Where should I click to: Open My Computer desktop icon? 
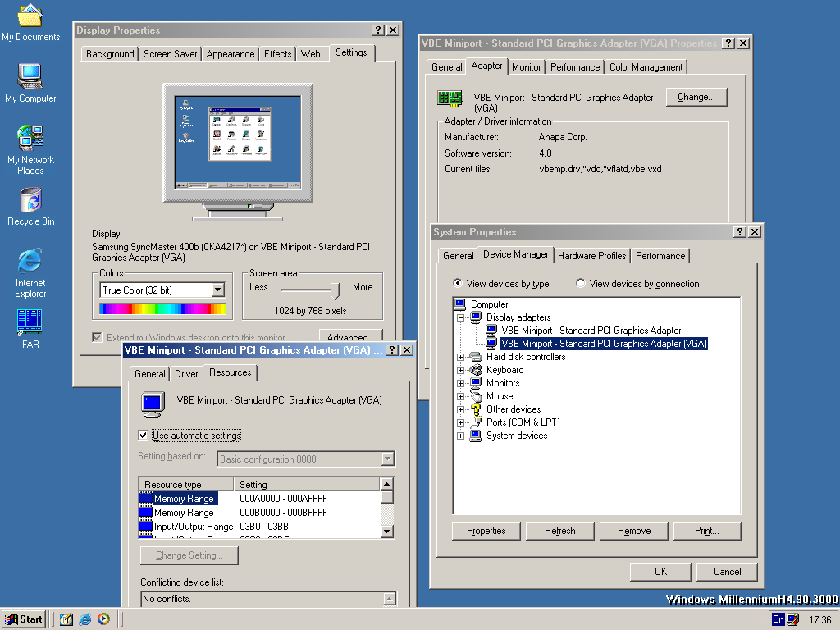point(30,83)
